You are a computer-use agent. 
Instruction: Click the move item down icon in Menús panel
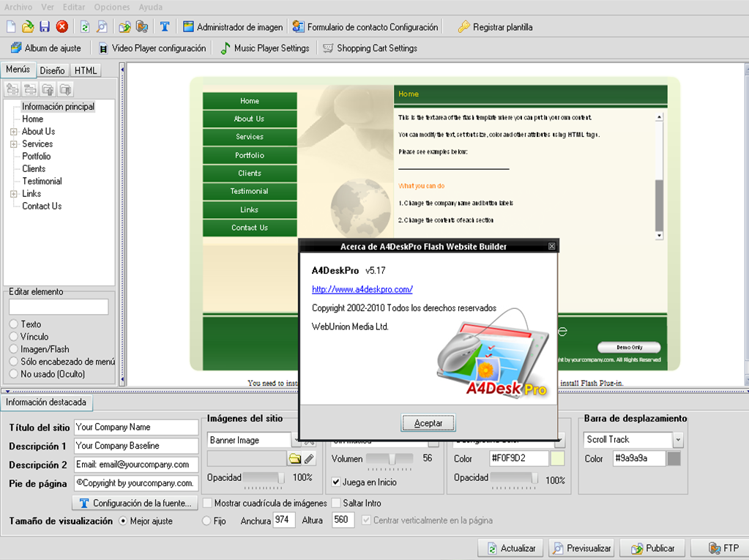[65, 89]
